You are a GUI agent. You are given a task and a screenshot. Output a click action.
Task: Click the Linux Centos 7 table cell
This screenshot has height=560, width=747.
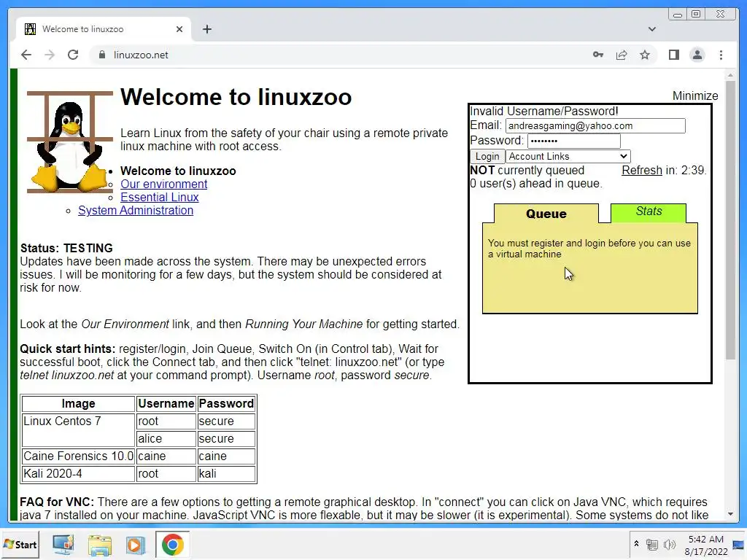click(x=78, y=429)
